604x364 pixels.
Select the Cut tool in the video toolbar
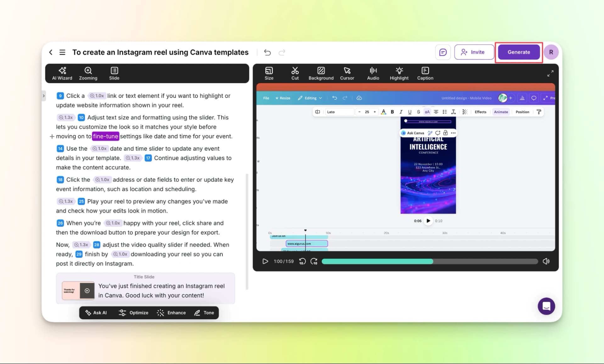[295, 73]
